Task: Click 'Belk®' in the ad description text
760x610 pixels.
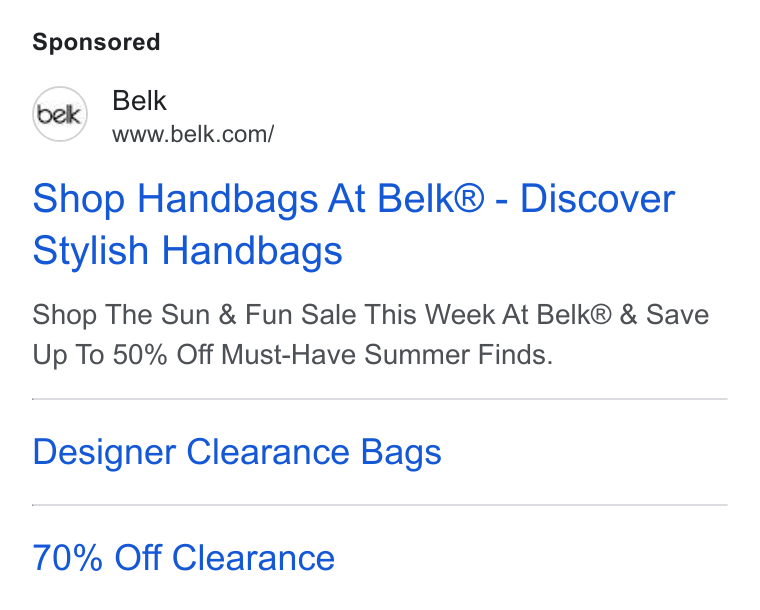Action: [x=574, y=314]
